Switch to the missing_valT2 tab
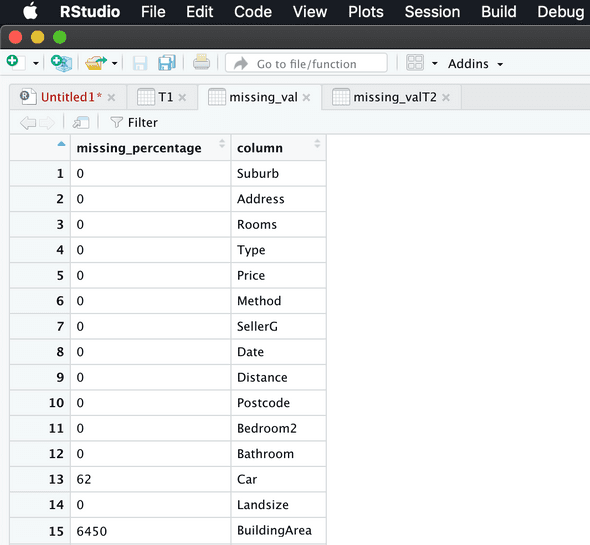This screenshot has height=545, width=590. (395, 97)
